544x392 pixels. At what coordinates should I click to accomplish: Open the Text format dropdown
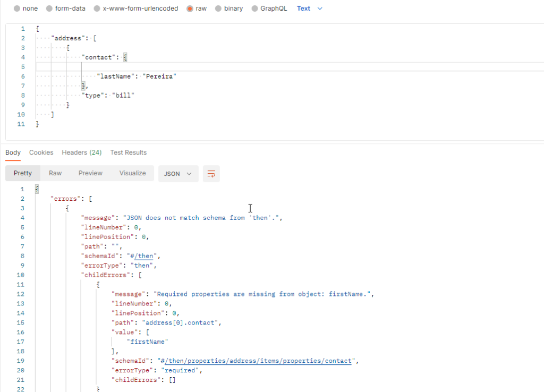(310, 8)
